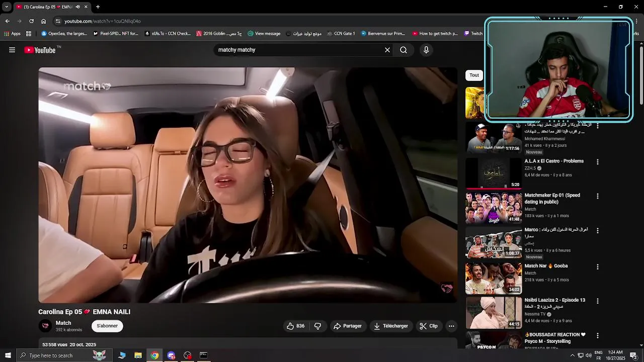Open the Mohamed Khammessi video thumbnail
The image size is (644, 362).
(x=494, y=137)
